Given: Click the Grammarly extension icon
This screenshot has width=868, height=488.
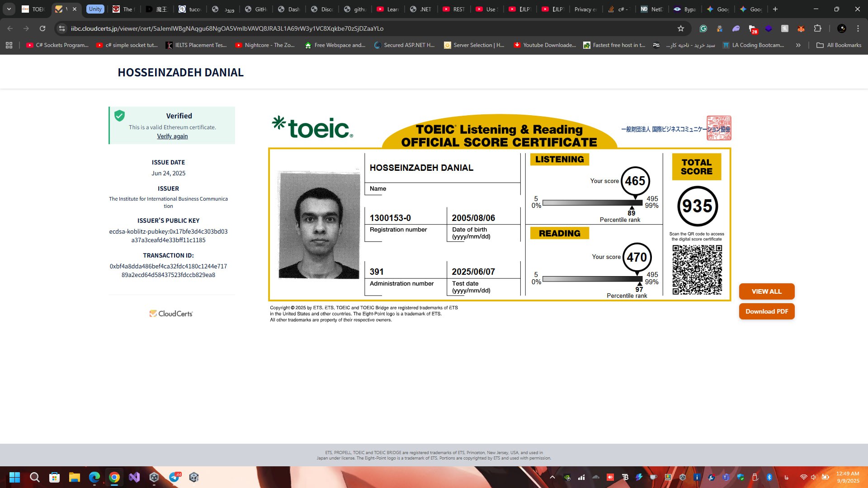Looking at the screenshot, I should coord(703,28).
